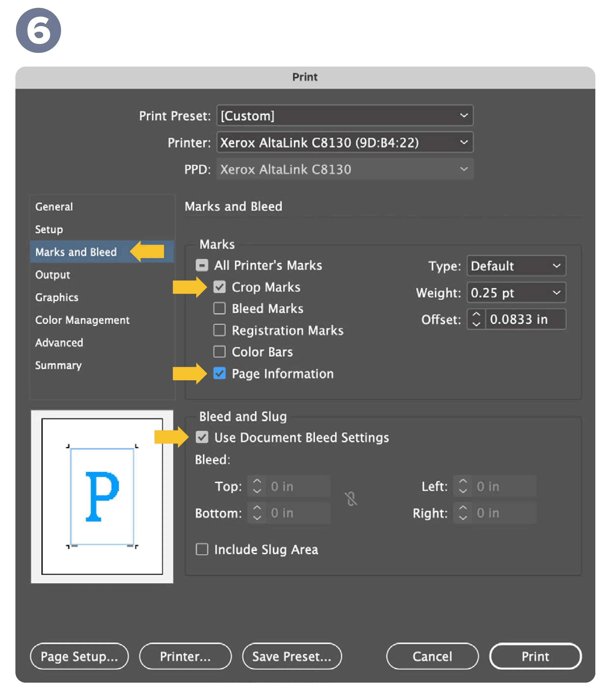615x700 pixels.
Task: Uncheck the Crop Marks checkbox
Action: coord(219,287)
